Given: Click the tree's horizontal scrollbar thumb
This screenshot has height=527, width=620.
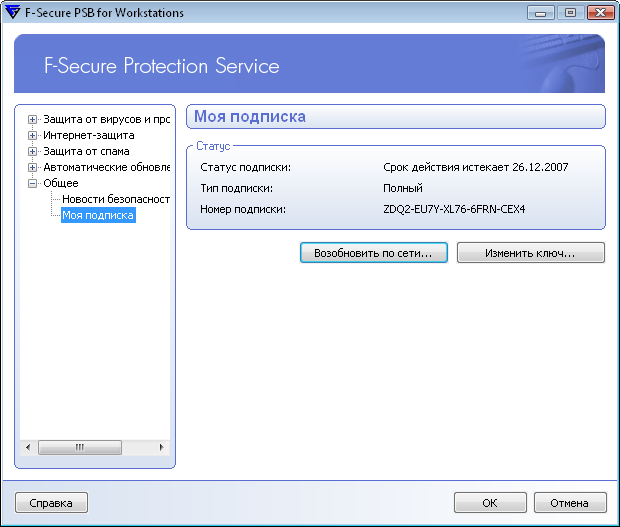Looking at the screenshot, I should (80, 448).
